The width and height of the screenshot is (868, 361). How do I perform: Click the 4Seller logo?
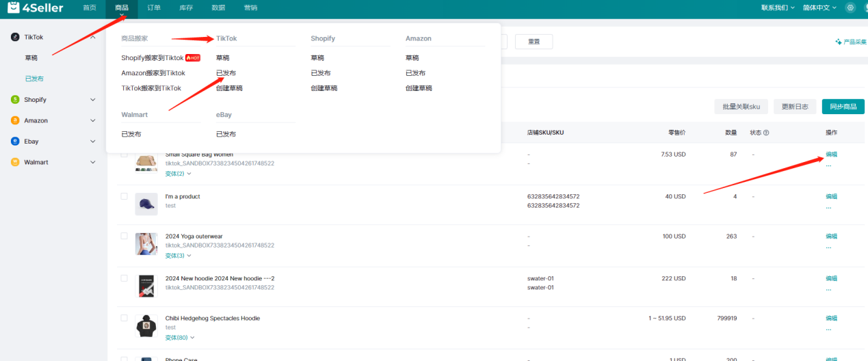click(x=36, y=8)
